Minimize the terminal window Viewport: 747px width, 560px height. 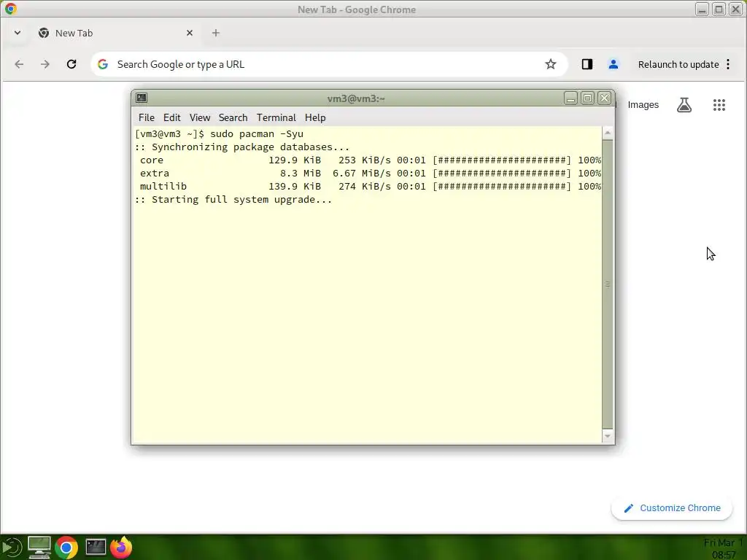[x=570, y=98]
